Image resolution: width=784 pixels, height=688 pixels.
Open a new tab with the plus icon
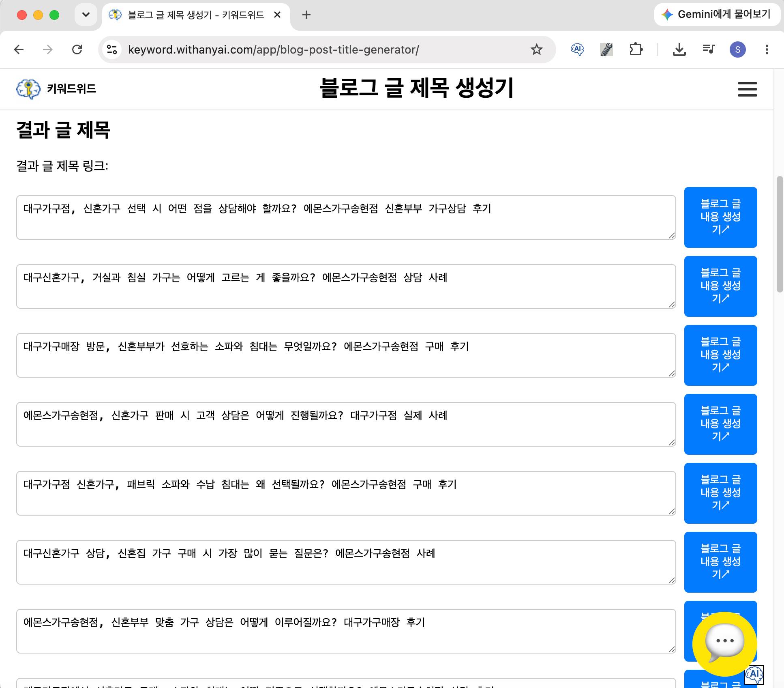tap(306, 15)
